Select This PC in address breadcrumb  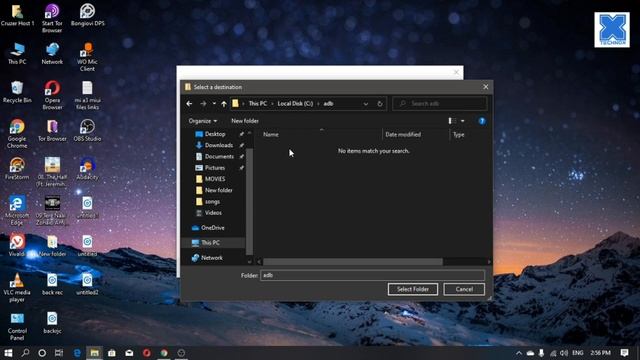click(x=258, y=104)
